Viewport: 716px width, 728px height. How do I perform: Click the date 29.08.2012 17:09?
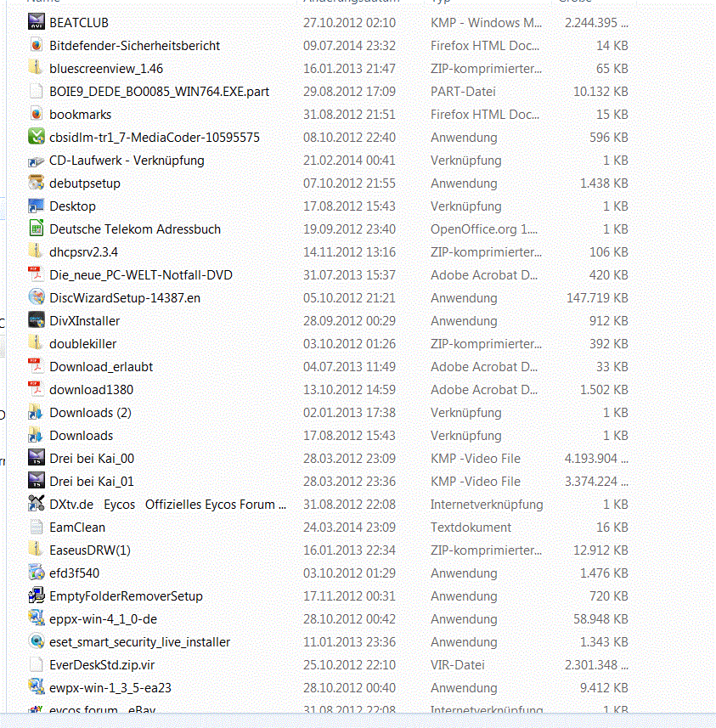(x=350, y=92)
